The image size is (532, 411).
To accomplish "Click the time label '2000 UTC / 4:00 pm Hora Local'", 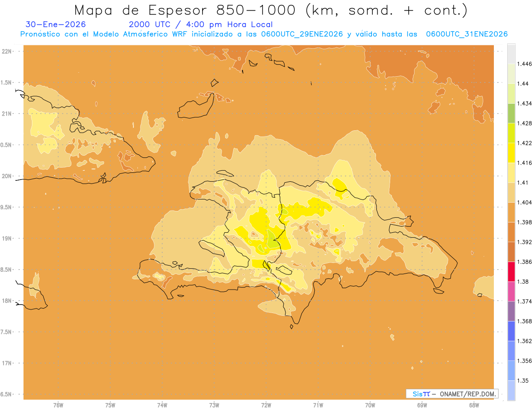I will [x=201, y=24].
